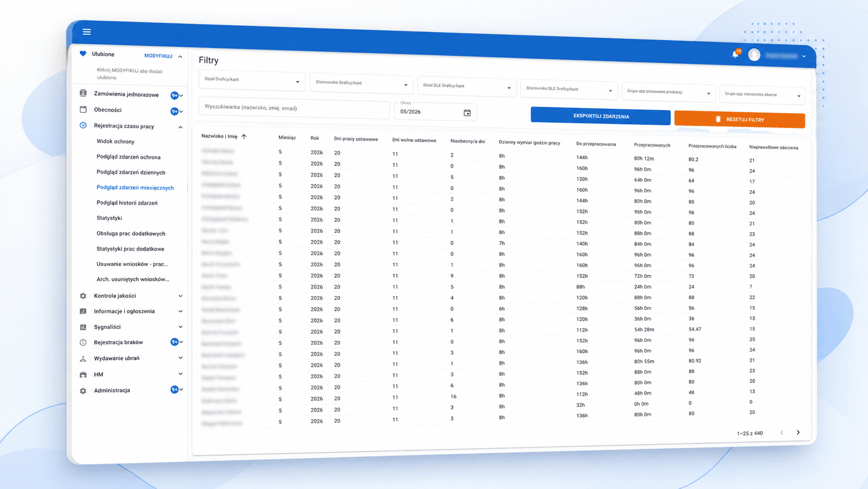868x489 pixels.
Task: Click Nieprawidłowe zdarzenia column header
Action: [x=774, y=148]
